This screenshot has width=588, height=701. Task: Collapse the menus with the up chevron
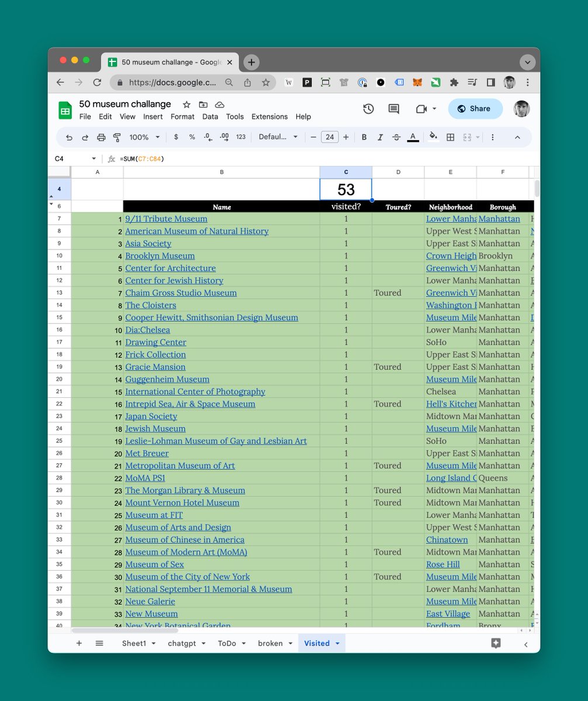point(517,137)
